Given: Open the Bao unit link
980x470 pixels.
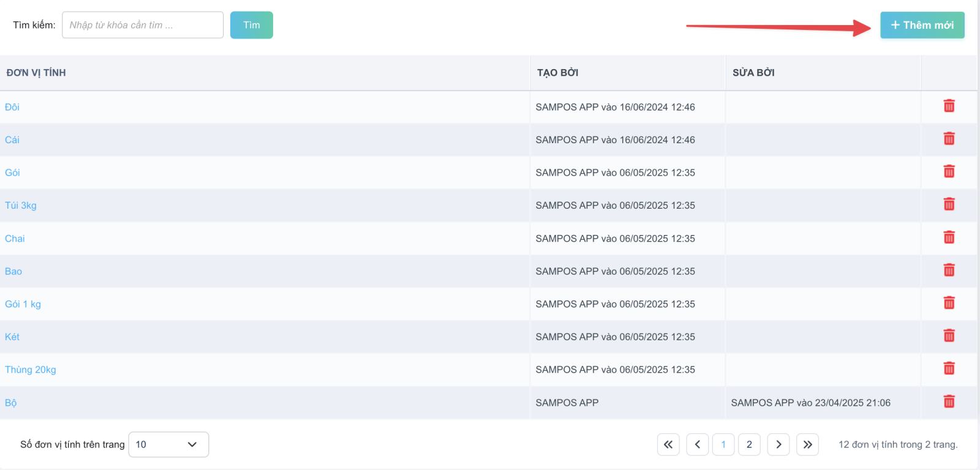Looking at the screenshot, I should click(x=13, y=271).
